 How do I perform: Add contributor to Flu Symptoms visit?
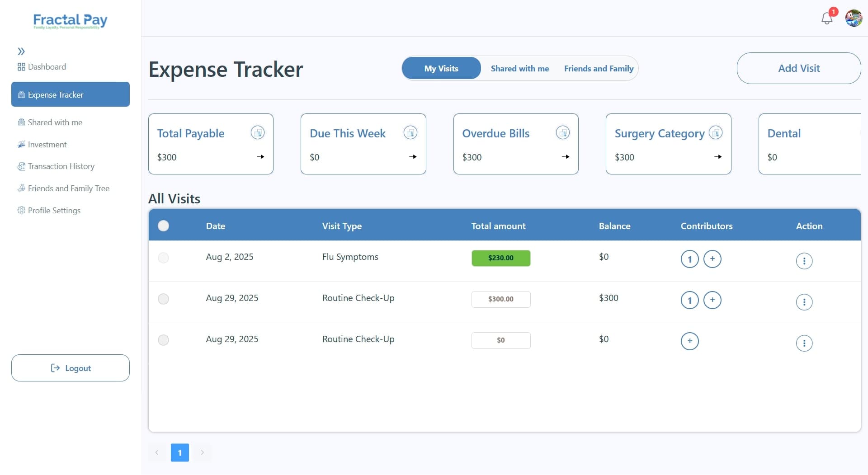pyautogui.click(x=712, y=259)
